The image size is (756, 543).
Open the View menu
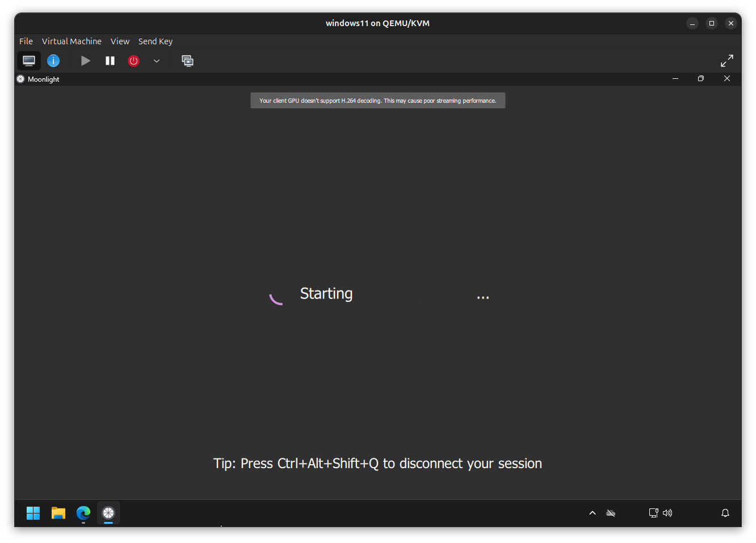(120, 41)
